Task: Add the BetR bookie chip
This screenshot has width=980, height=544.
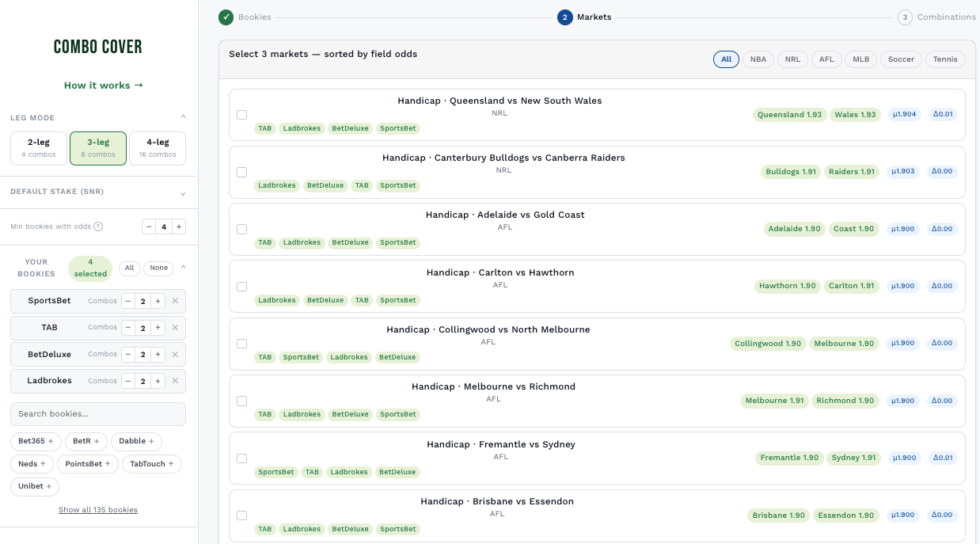Action: click(x=86, y=442)
